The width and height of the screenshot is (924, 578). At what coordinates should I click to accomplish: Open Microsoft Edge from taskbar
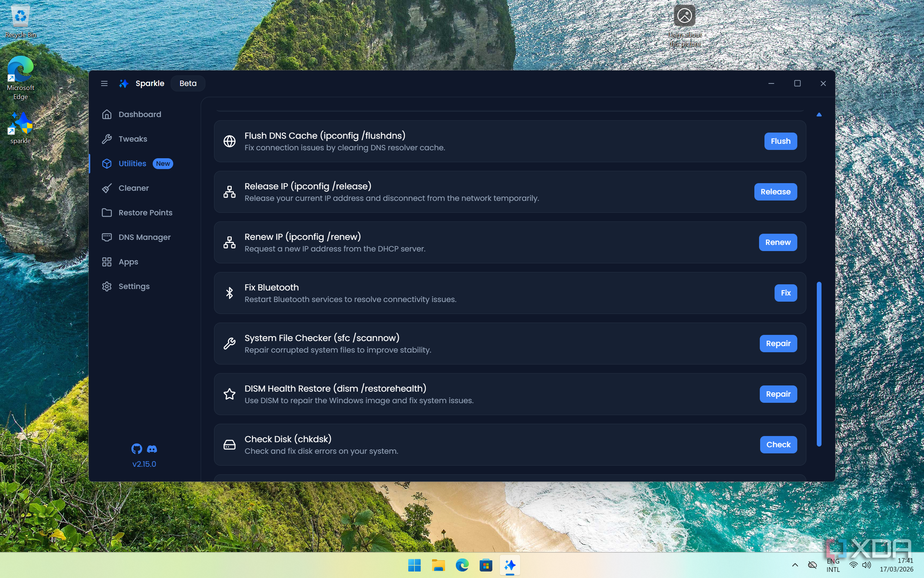(x=462, y=565)
